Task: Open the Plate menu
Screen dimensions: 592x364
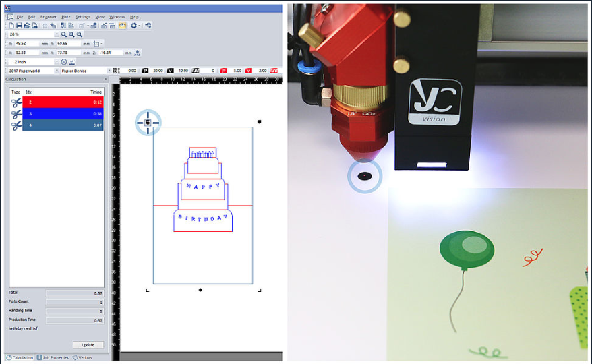Action: (x=65, y=16)
